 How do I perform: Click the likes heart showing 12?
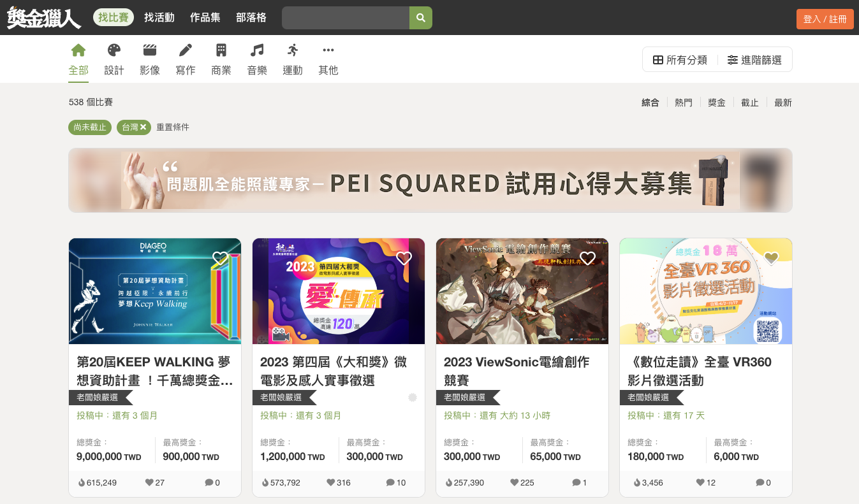(700, 483)
